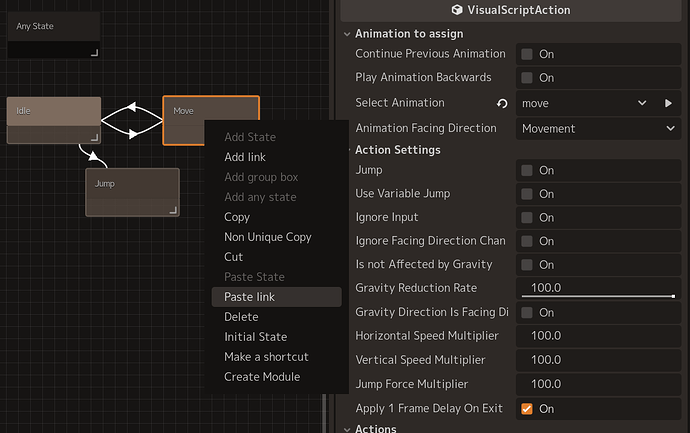Reset the Select Animation value with the revert icon
This screenshot has width=690, height=433.
coord(502,103)
